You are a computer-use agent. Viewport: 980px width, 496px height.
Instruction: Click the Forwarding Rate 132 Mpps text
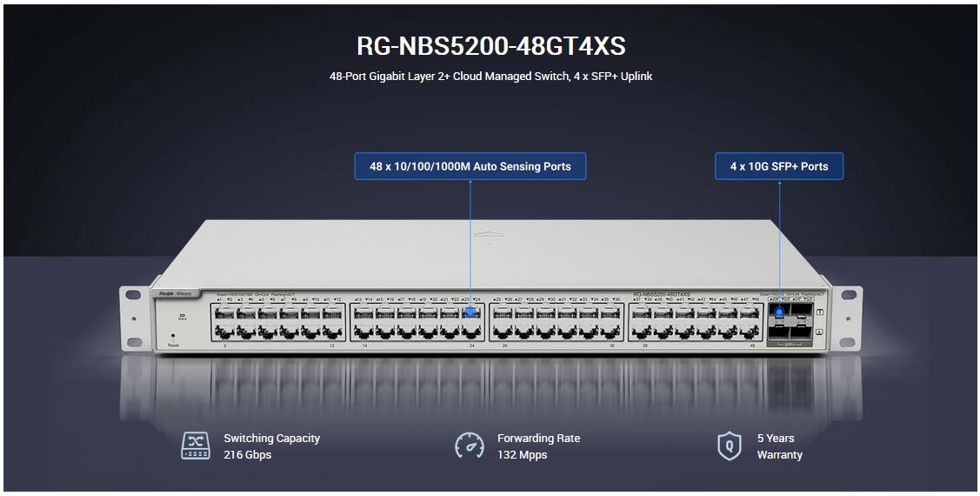point(537,446)
